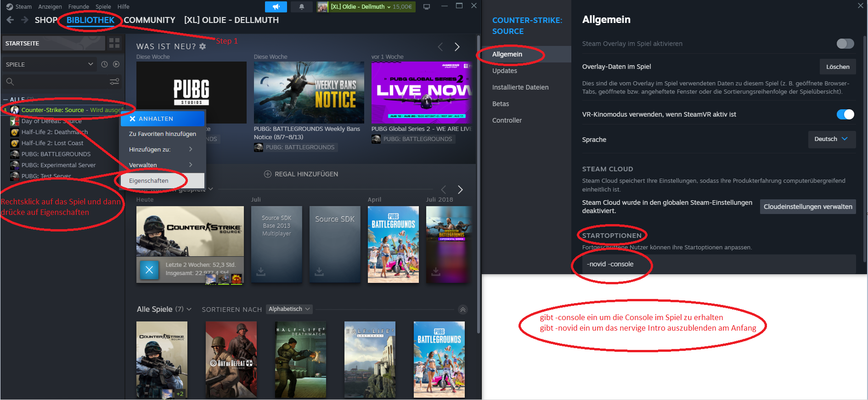Switch the library to grid view icon
Screen dimensions: 868x400
point(114,43)
